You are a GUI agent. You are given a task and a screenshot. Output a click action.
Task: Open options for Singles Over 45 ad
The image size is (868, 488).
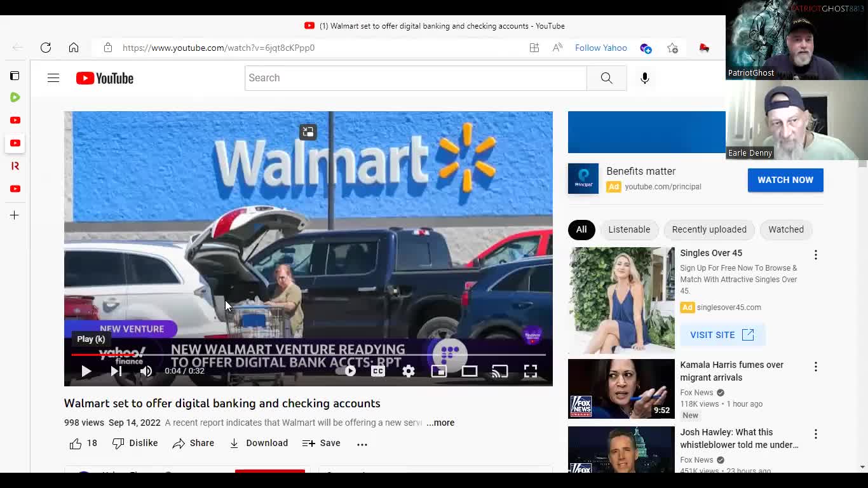tap(816, 255)
